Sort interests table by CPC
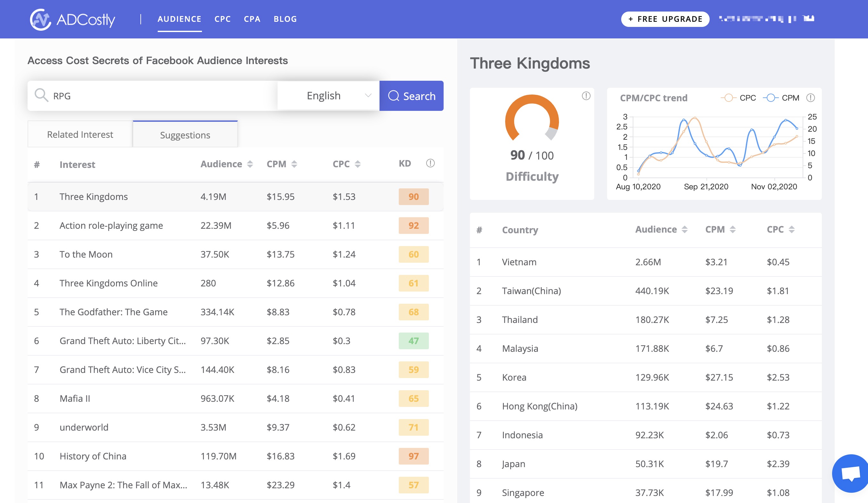This screenshot has height=503, width=868. tap(358, 164)
